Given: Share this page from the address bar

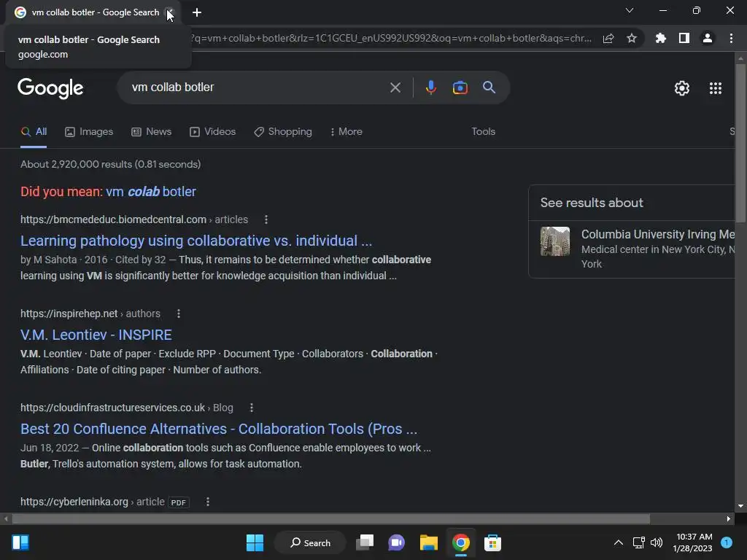Looking at the screenshot, I should point(608,39).
